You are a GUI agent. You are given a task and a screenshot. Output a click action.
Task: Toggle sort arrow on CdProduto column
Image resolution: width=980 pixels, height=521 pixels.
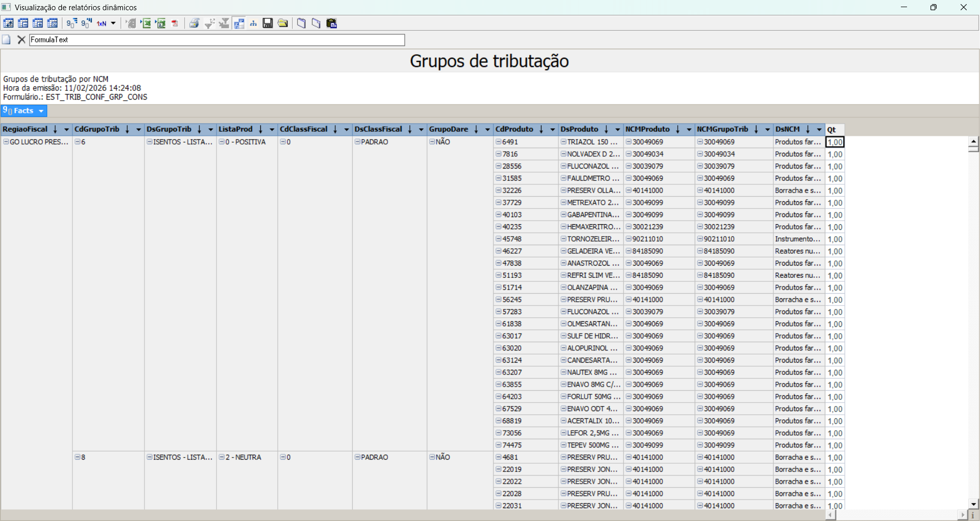(541, 130)
